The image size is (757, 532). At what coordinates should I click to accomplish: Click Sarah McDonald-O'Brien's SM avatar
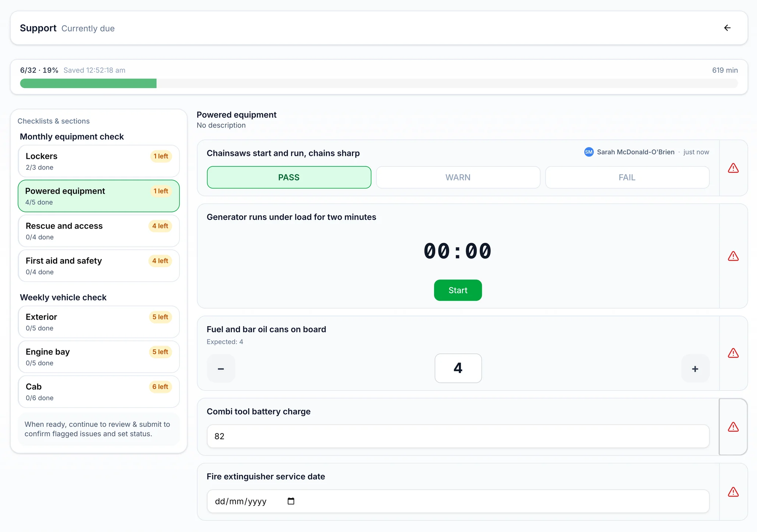[x=589, y=152]
